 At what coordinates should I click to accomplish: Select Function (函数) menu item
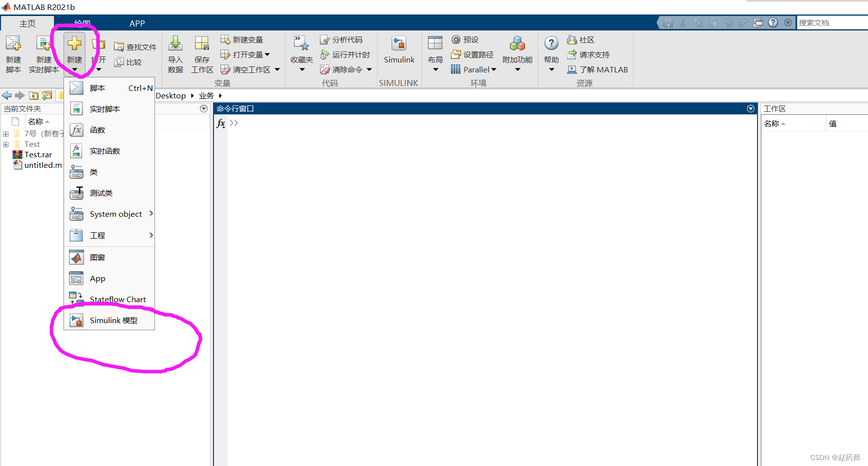click(x=109, y=130)
